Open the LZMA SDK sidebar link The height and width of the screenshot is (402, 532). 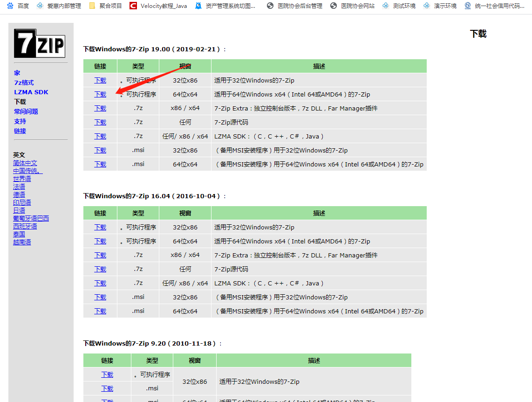tap(31, 92)
